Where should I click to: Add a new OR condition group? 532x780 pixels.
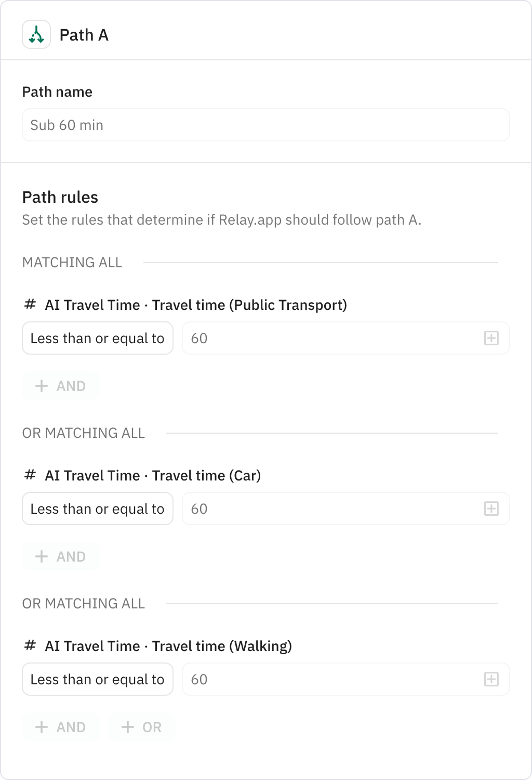(141, 727)
